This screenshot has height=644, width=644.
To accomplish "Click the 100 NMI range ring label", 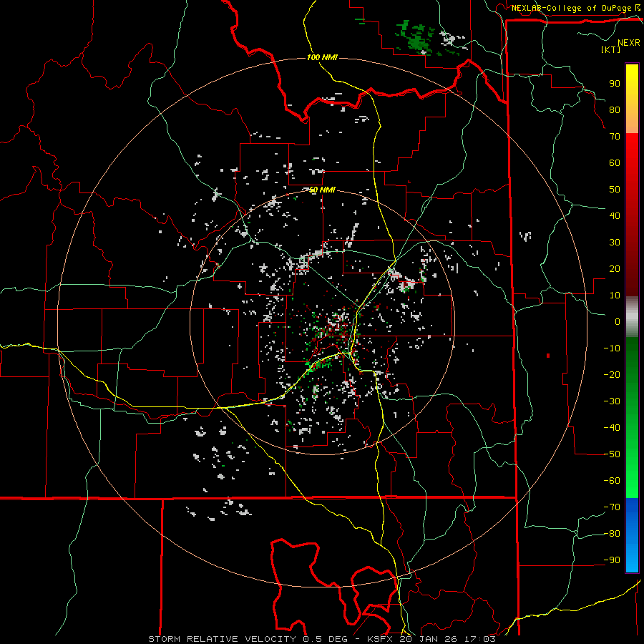I will (x=322, y=57).
